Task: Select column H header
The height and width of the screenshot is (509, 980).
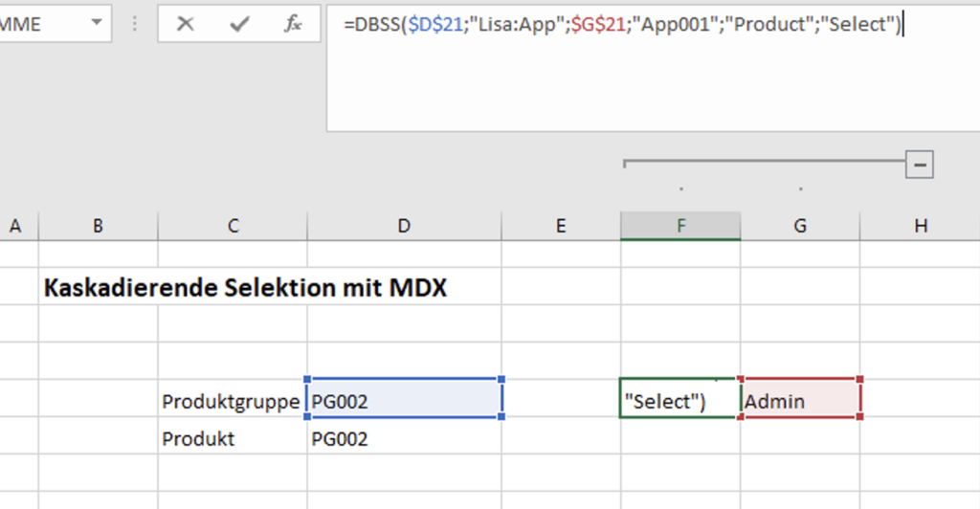Action: pyautogui.click(x=920, y=226)
